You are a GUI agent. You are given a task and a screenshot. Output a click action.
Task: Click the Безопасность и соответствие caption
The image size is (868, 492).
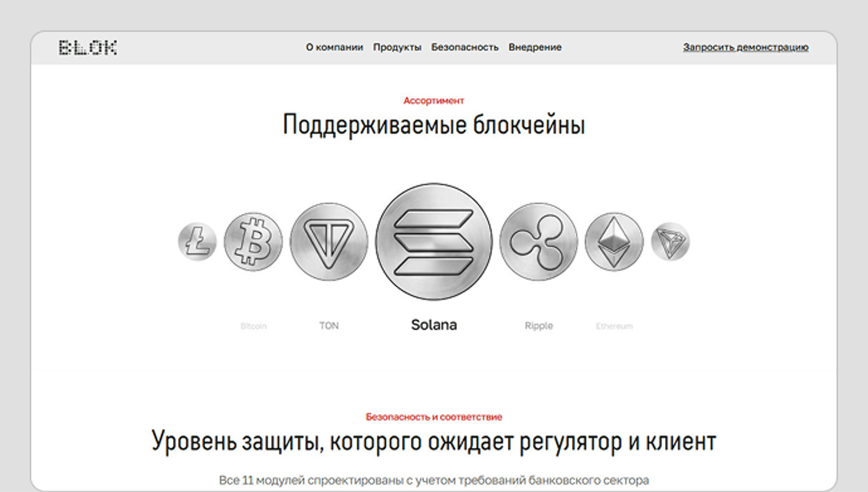click(x=434, y=417)
